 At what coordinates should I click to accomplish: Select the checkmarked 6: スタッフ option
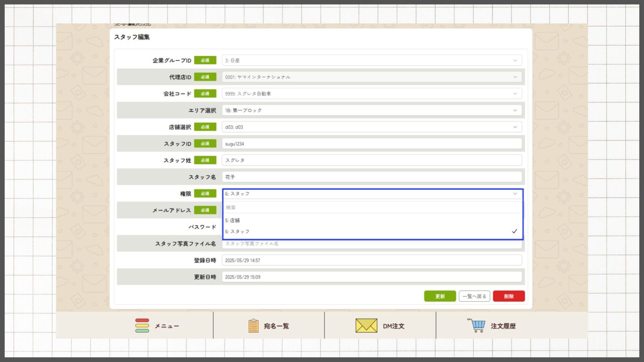pos(371,232)
